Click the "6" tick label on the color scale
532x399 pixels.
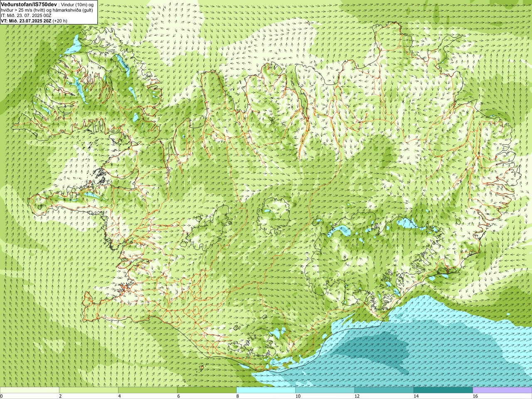179,396
